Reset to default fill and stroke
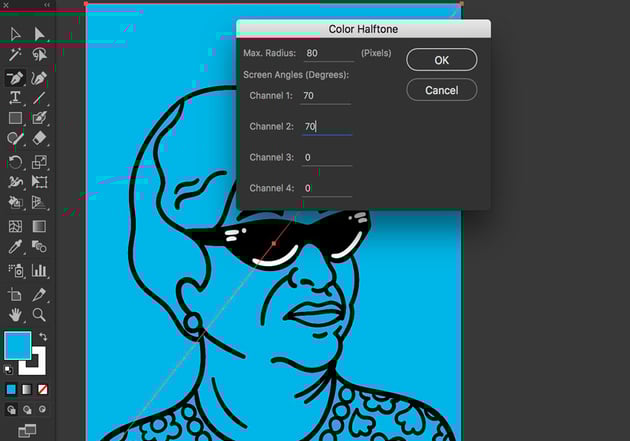 tap(8, 369)
